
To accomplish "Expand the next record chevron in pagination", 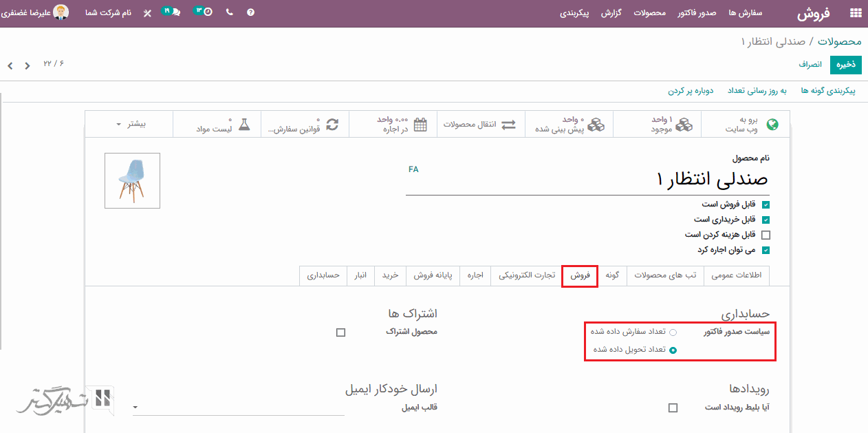I will 10,65.
